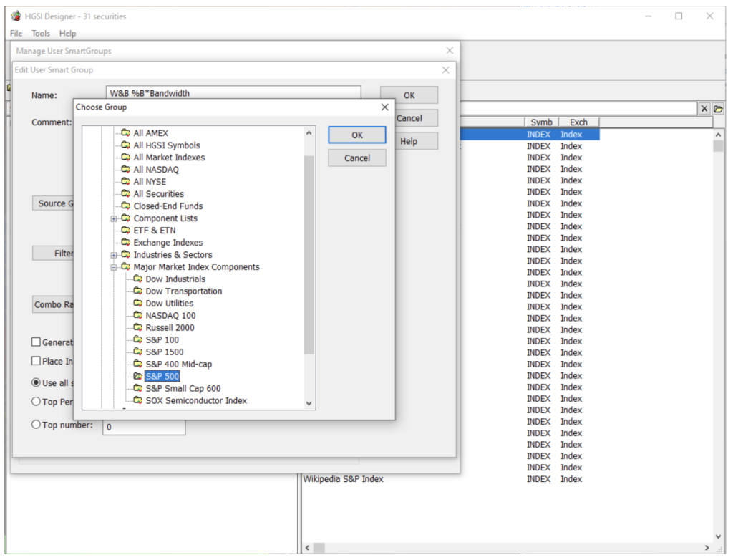Screen dimensions: 733x560
Task: Click the All NYSE folder icon
Action: click(125, 181)
